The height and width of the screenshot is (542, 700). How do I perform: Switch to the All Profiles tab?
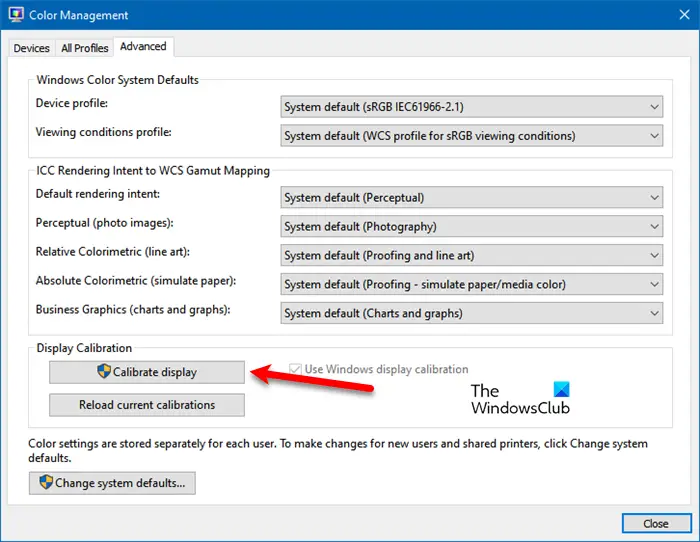click(85, 48)
